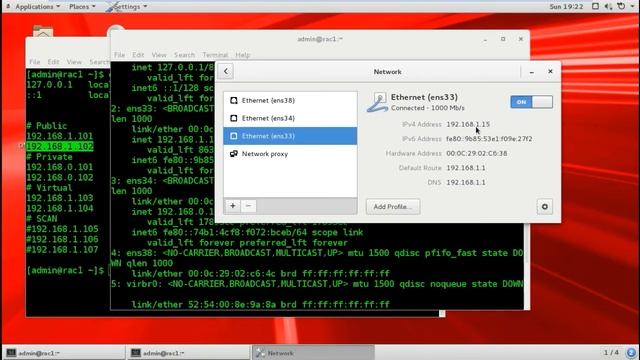
Task: Click Connected - 1000 Mb/s status text
Action: tap(427, 108)
